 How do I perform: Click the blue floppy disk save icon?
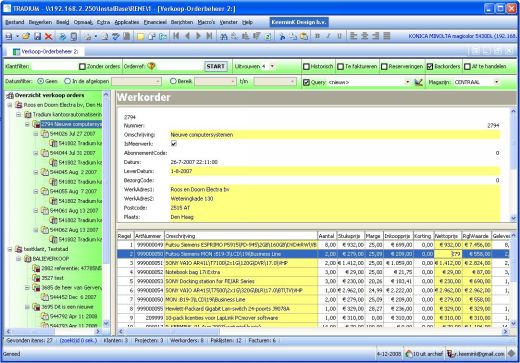38,36
